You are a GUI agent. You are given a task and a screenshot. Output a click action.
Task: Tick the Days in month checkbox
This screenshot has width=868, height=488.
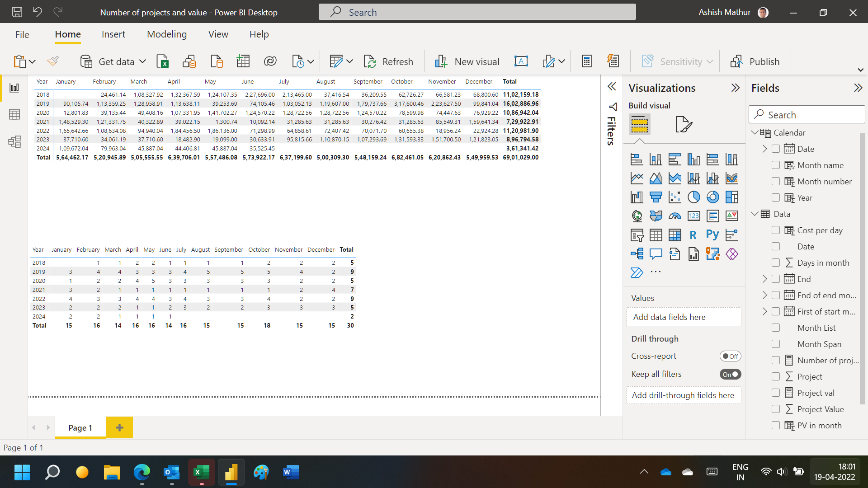(x=776, y=263)
